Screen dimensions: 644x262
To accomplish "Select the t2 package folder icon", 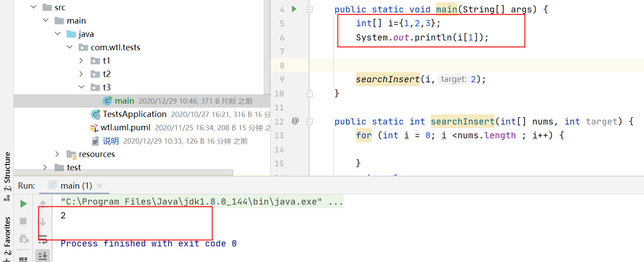I will pos(95,74).
